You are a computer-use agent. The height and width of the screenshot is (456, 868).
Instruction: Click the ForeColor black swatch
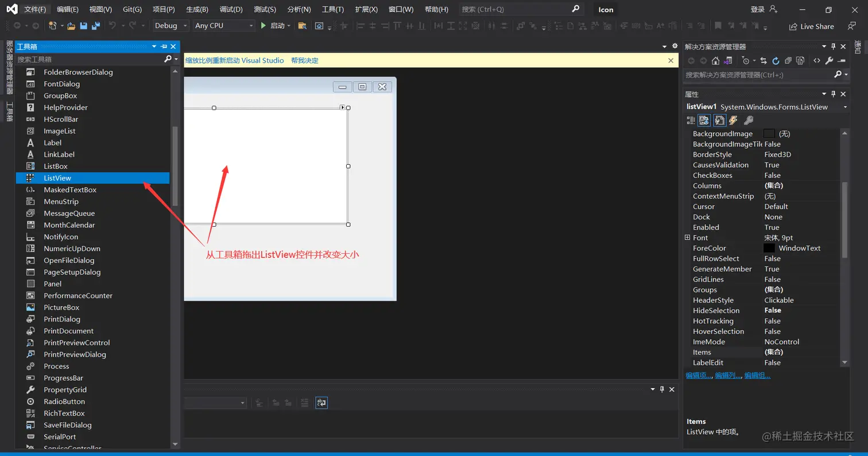point(769,248)
